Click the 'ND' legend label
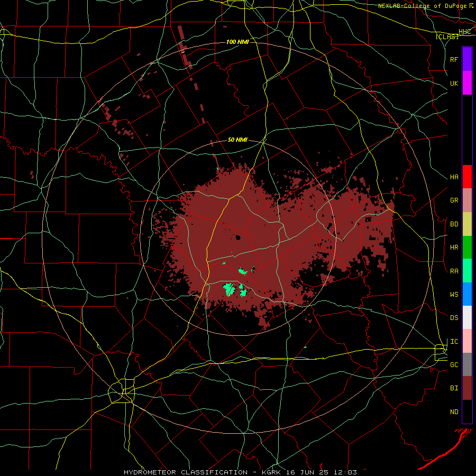The height and width of the screenshot is (476, 476). (x=454, y=411)
